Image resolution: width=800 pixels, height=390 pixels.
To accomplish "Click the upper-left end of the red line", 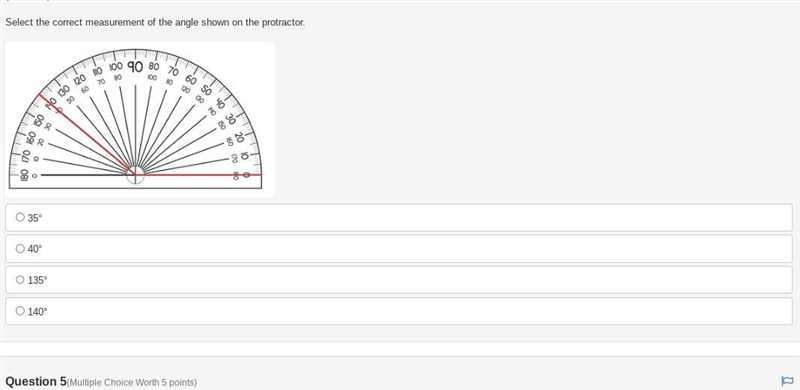I will pyautogui.click(x=41, y=95).
